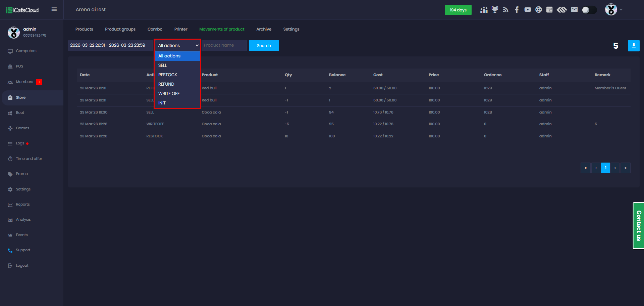Collapse the sidebar with the hamburger icon
This screenshot has width=644, height=306.
tap(54, 9)
